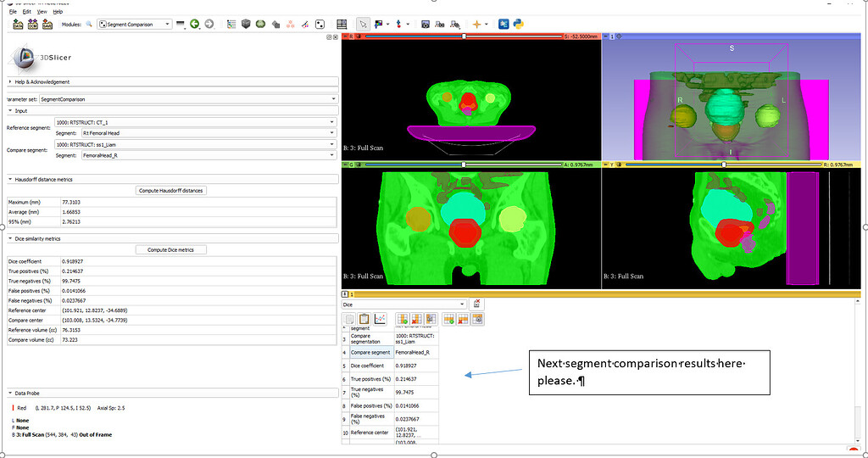This screenshot has height=458, width=868.
Task: Go back to previous module arrow
Action: (195, 25)
